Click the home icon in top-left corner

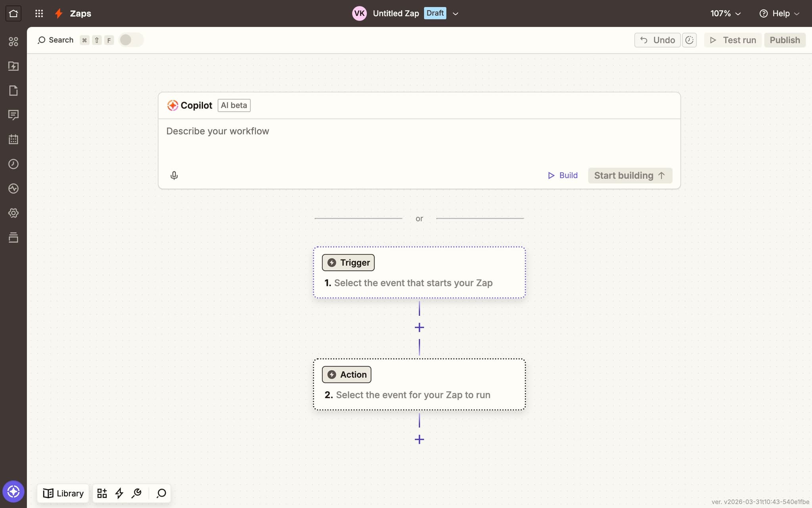13,13
